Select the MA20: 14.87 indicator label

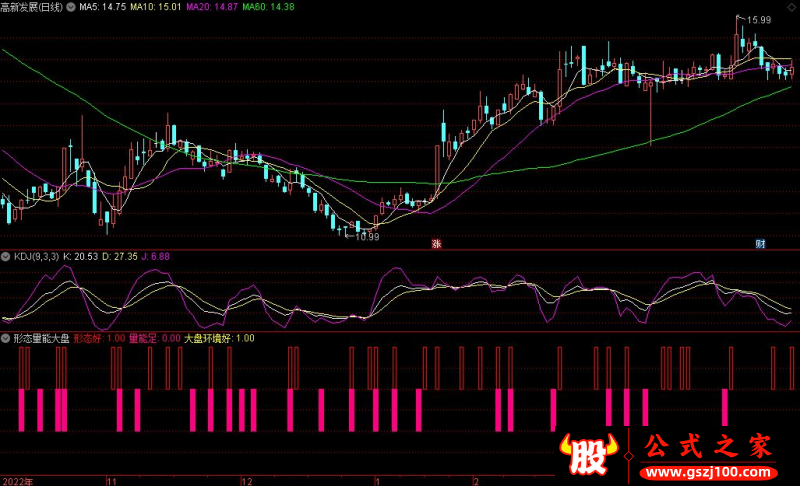point(212,7)
